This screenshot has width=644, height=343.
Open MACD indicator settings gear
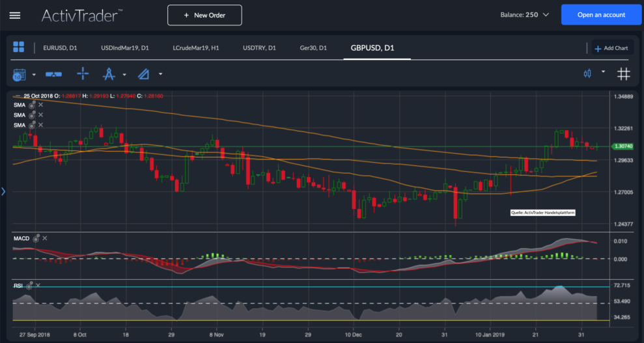[x=36, y=238]
